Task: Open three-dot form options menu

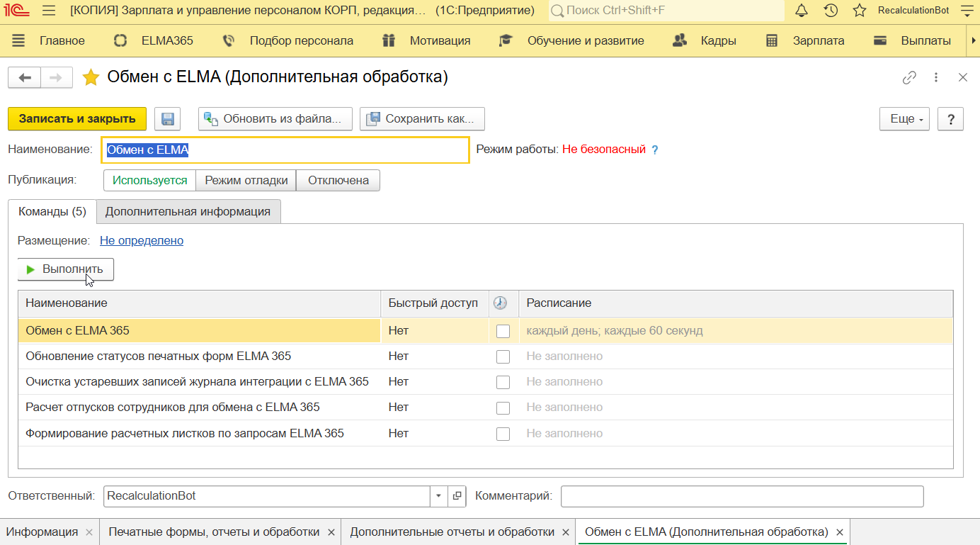Action: pyautogui.click(x=936, y=78)
